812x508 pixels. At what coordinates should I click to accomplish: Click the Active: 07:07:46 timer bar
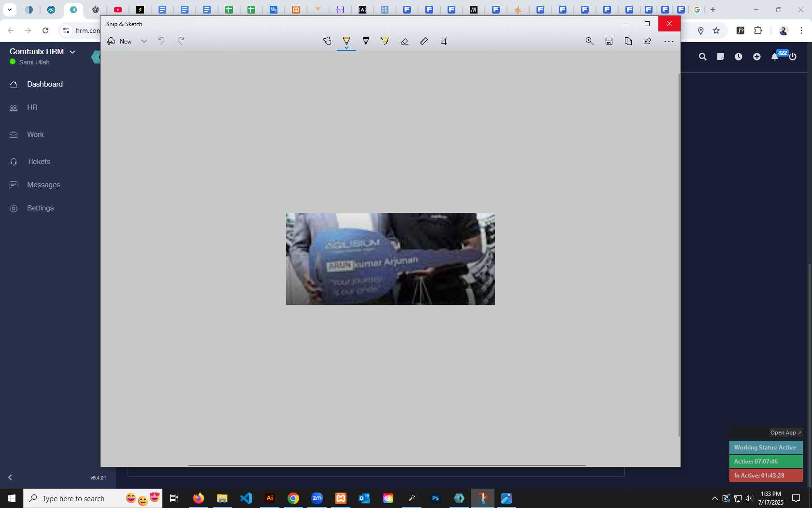click(766, 462)
